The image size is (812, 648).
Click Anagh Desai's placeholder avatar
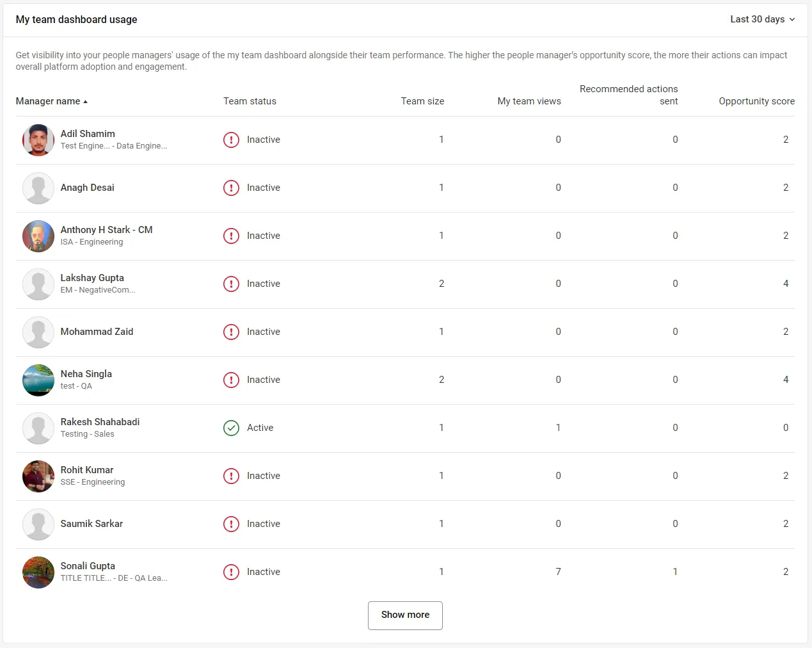tap(38, 188)
